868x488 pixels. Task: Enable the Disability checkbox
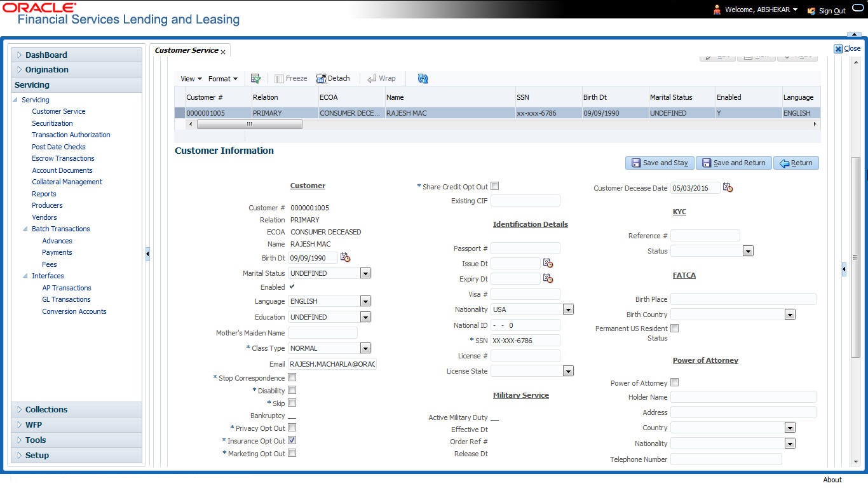[x=292, y=390]
